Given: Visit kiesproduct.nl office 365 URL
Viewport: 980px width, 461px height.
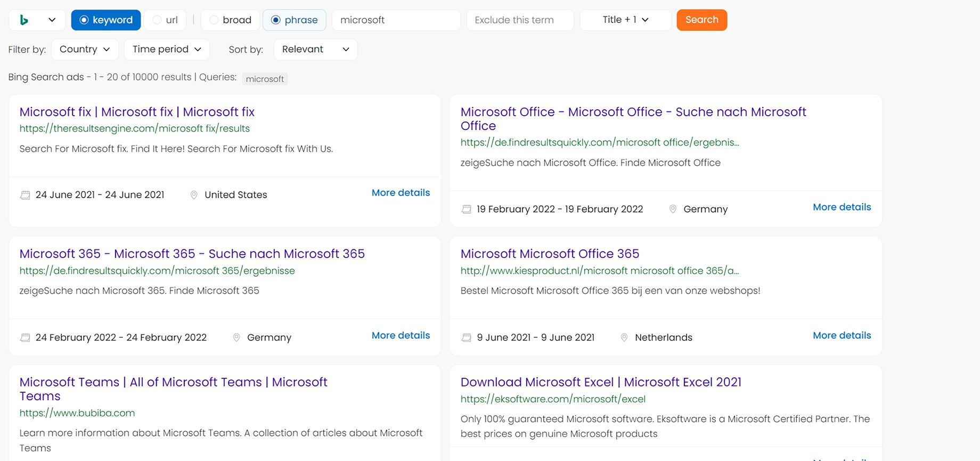Looking at the screenshot, I should pos(600,271).
